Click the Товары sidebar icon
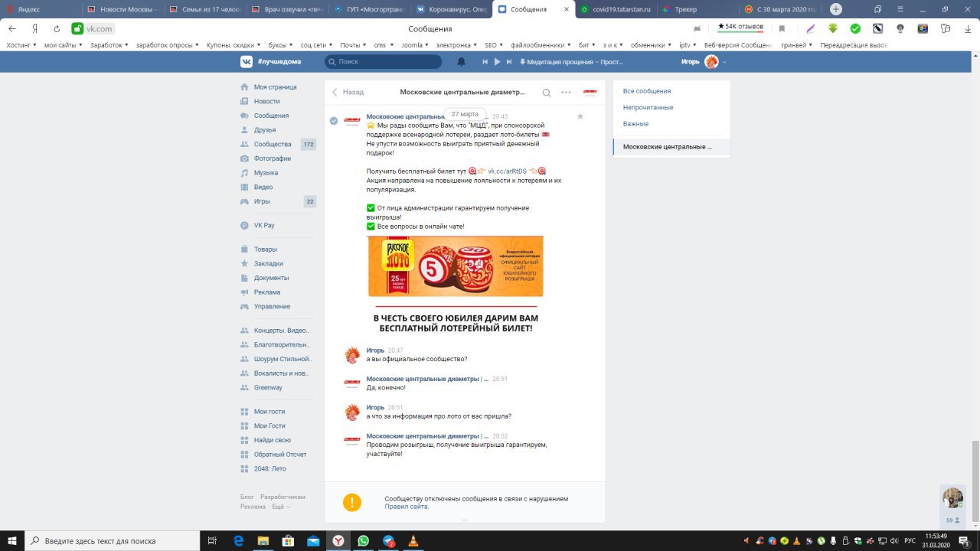 click(244, 249)
